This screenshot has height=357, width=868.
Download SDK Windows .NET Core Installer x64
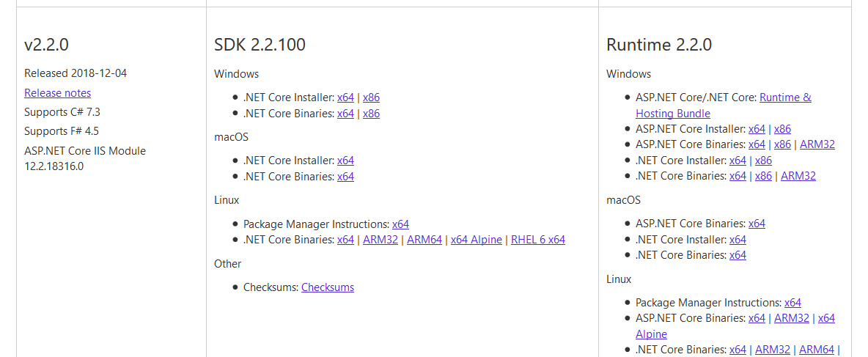(x=345, y=97)
